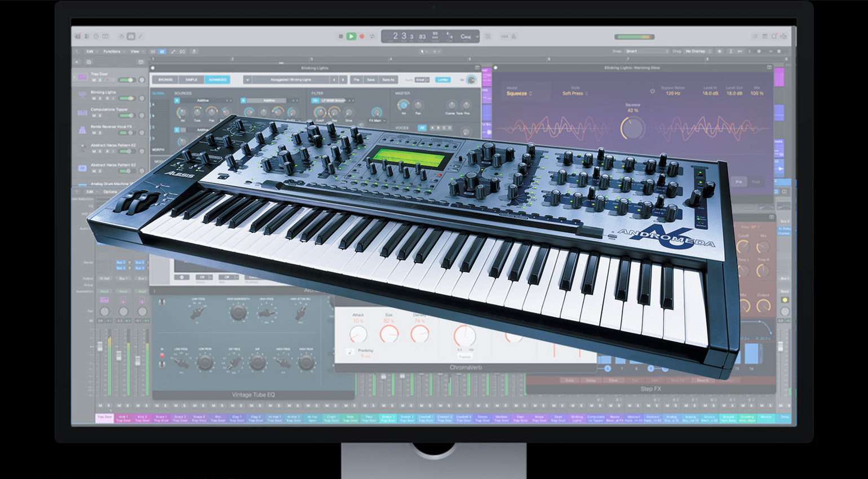Click the Stop button in the transport
The image size is (868, 479).
[340, 36]
